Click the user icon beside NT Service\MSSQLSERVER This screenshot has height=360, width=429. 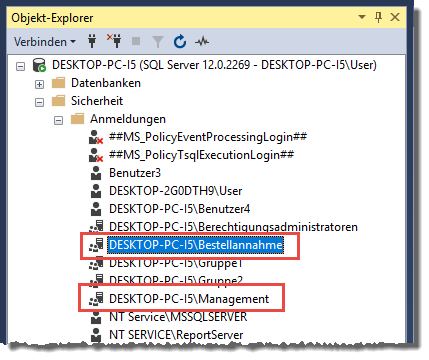click(x=96, y=317)
